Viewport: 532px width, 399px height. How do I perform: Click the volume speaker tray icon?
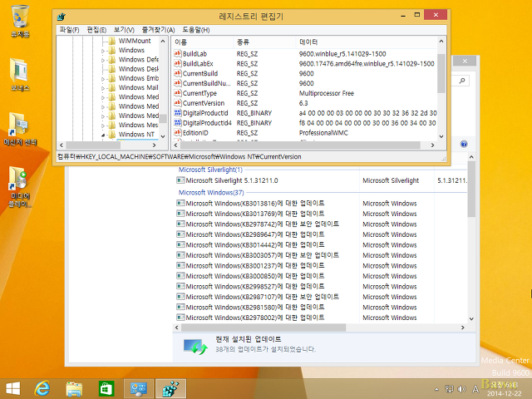[x=461, y=389]
